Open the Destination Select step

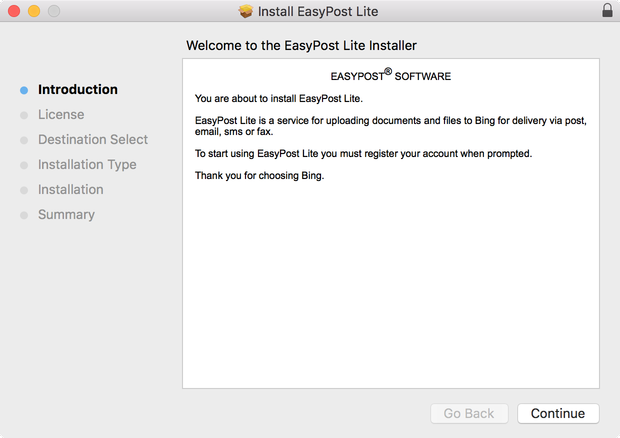93,139
